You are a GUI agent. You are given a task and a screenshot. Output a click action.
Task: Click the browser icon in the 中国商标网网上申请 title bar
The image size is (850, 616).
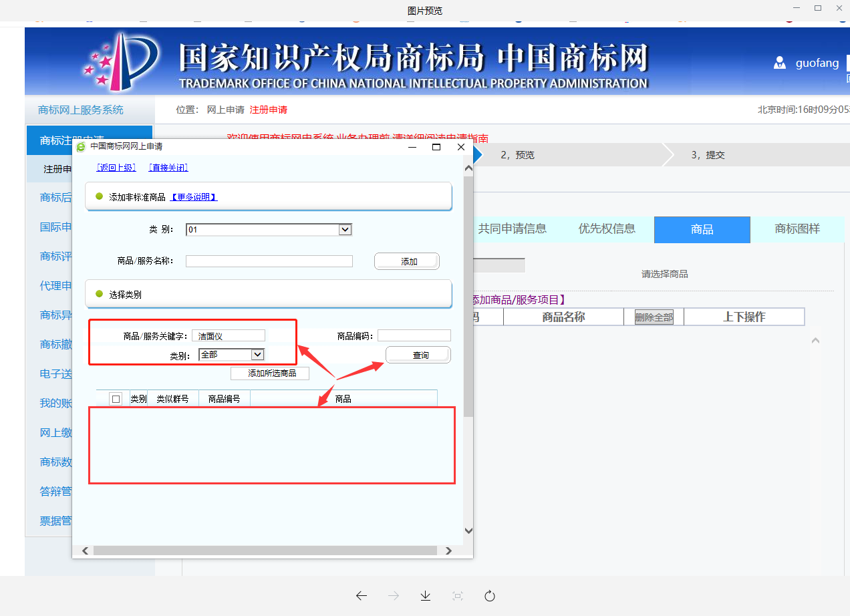coord(81,147)
